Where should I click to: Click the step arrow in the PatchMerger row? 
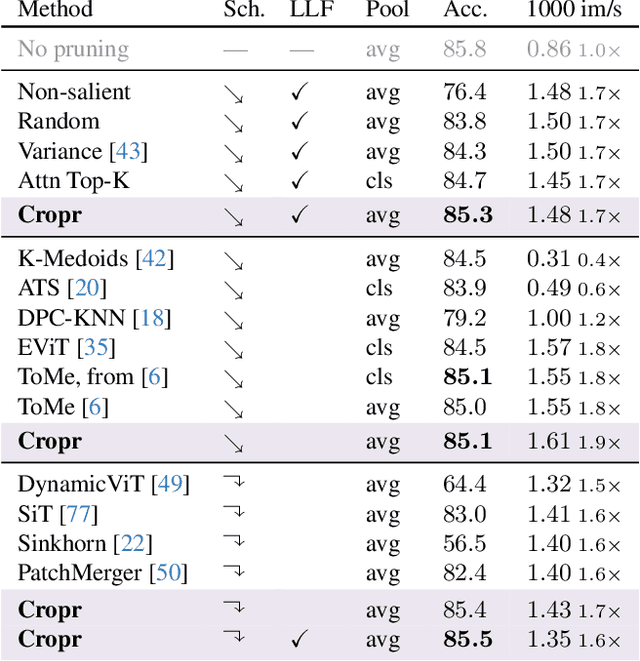(234, 573)
